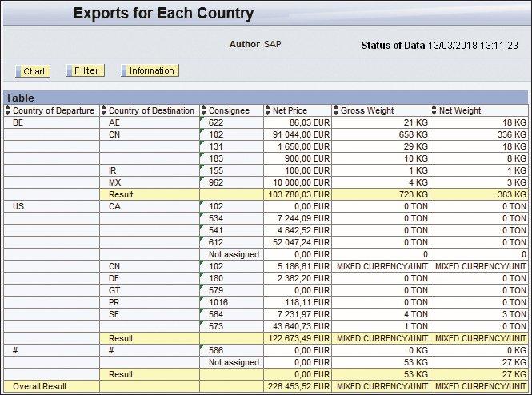Click green corner marker on consignee 962
Viewport: 532px width, 395px height.
pos(202,178)
